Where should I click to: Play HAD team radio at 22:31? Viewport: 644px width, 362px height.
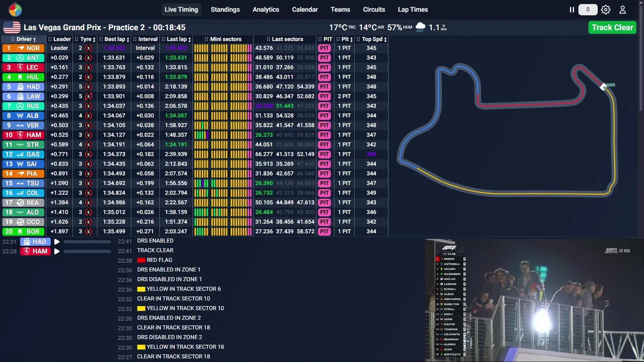click(57, 242)
